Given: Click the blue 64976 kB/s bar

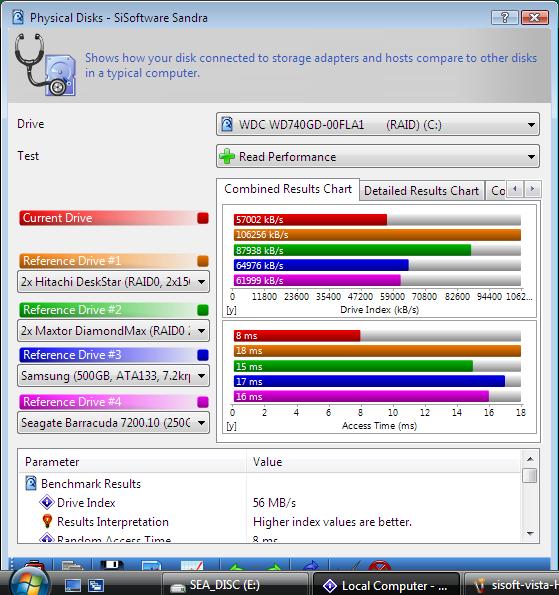Looking at the screenshot, I should 321,265.
